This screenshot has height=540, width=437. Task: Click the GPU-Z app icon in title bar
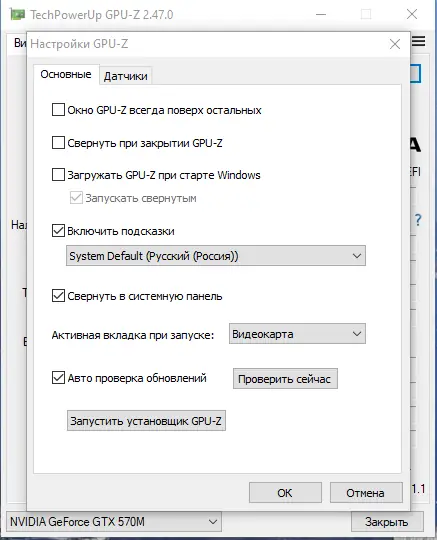pos(17,14)
